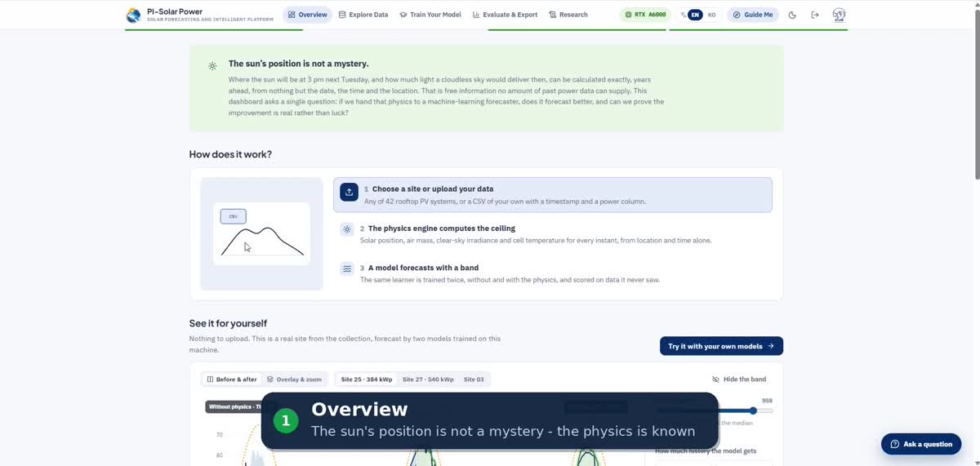Screen dimensions: 980x466
Task: Select Site 25 · 384 kWp
Action: click(x=367, y=379)
